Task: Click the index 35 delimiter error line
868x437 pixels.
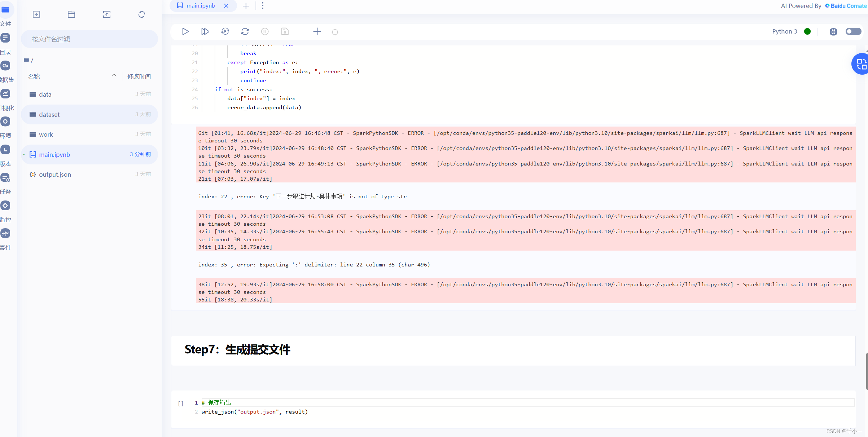Action: coord(314,265)
